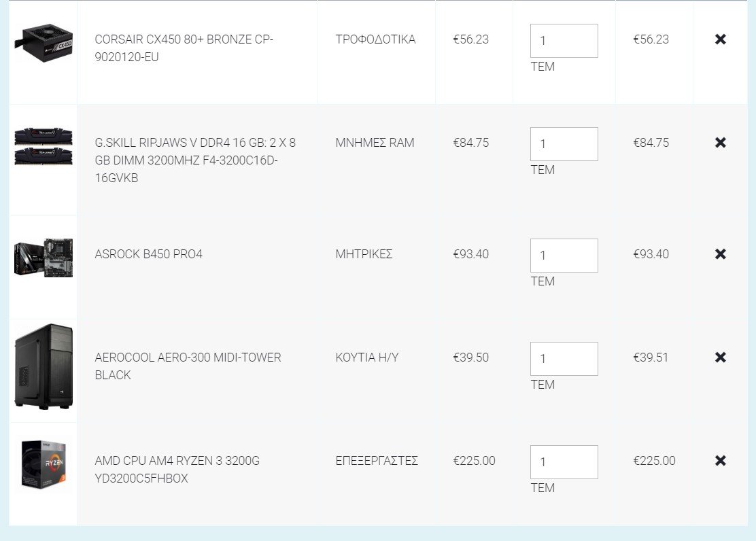
Task: Open the AMD CPU AM4 RYZEN 3 link
Action: pyautogui.click(x=177, y=470)
